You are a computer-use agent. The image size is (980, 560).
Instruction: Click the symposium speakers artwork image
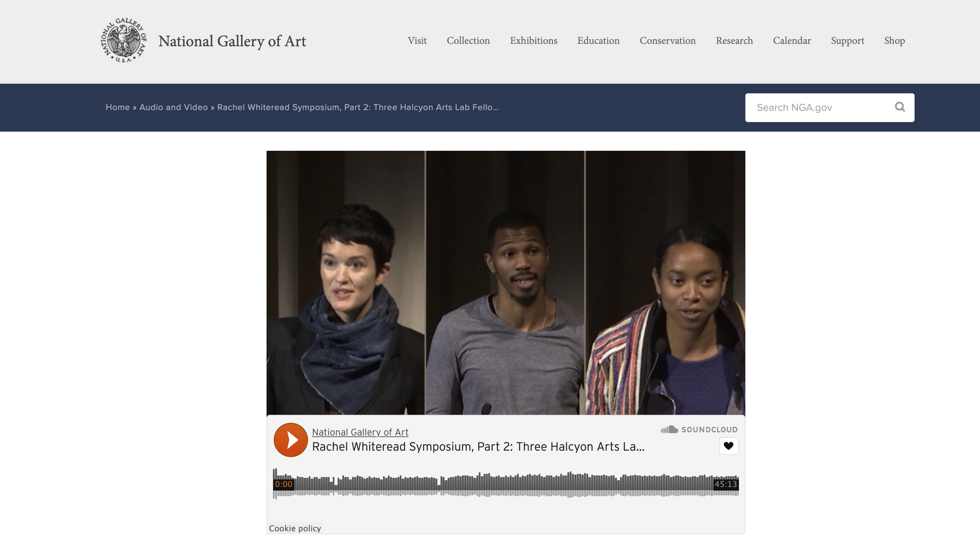pos(506,283)
